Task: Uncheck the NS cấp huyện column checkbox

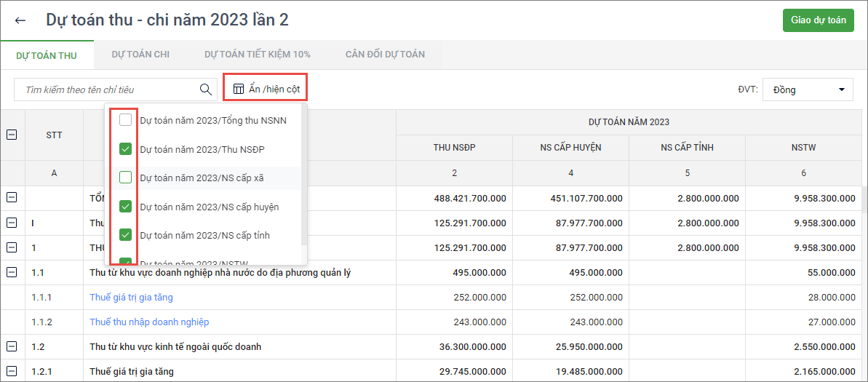Action: [x=126, y=207]
